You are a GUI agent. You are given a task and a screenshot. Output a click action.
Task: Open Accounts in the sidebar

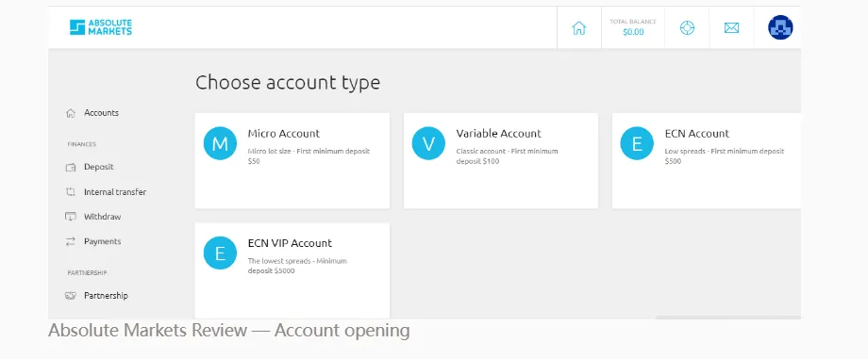(x=101, y=113)
